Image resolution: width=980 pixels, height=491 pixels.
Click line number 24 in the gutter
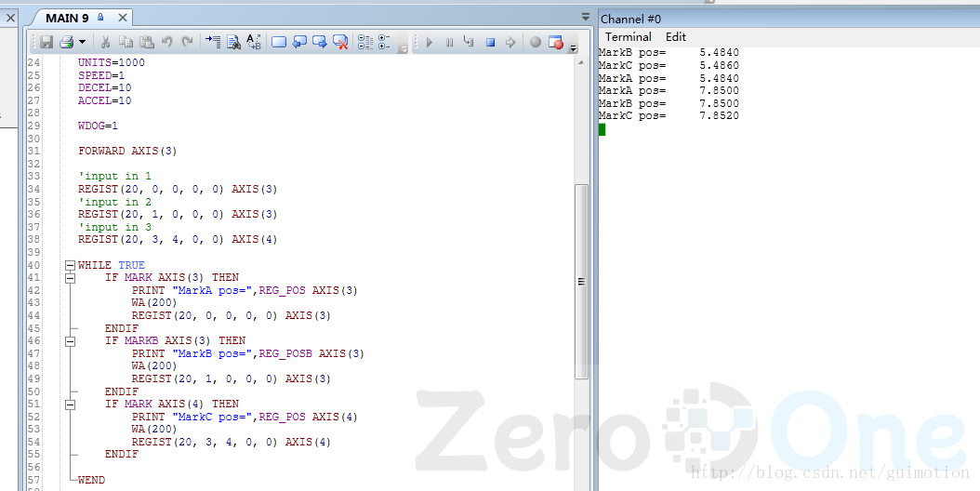[x=33, y=62]
